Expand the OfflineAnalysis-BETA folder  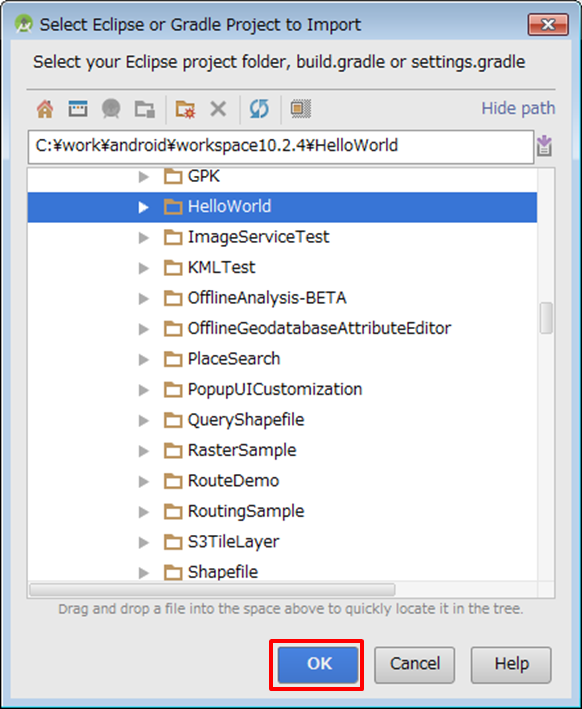point(143,298)
